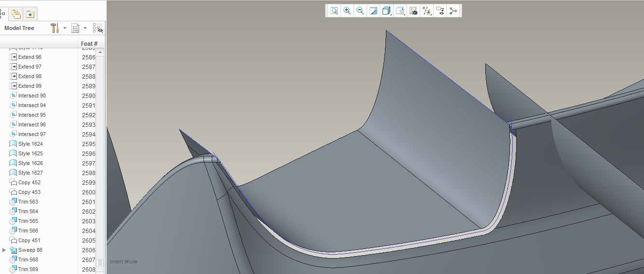Select Trim 565 feature
This screenshot has width=644, height=274.
28,221
